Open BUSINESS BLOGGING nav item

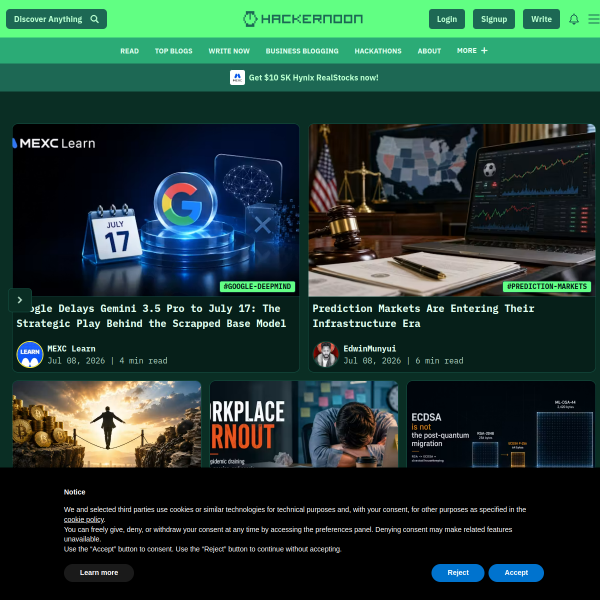(302, 51)
